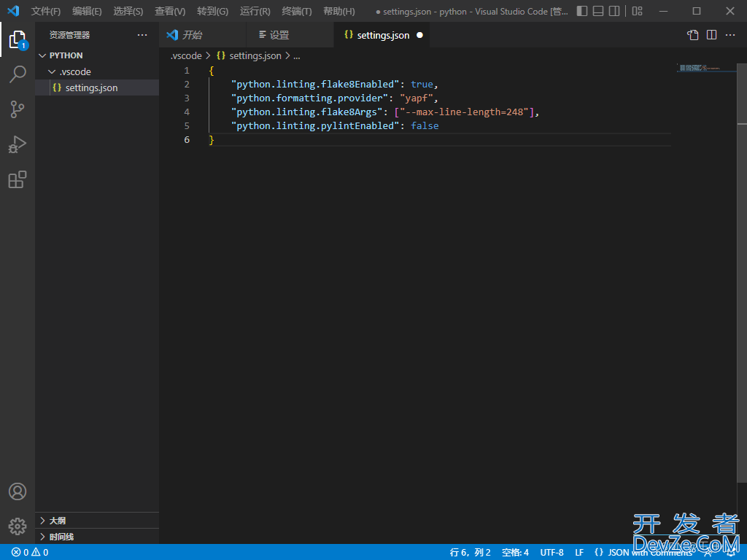Image resolution: width=747 pixels, height=560 pixels.
Task: Click the 资源管理器 panel title
Action: click(69, 35)
